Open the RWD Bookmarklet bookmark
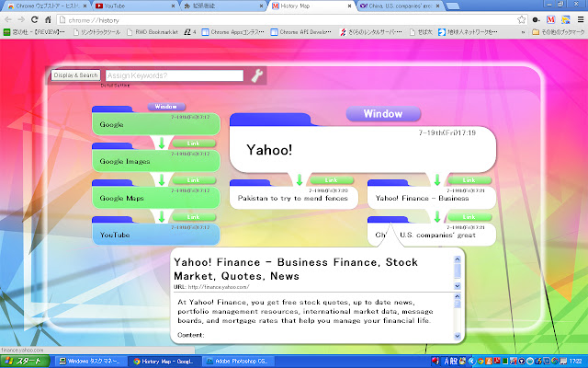Viewport: 588px width, 368px height. (153, 32)
